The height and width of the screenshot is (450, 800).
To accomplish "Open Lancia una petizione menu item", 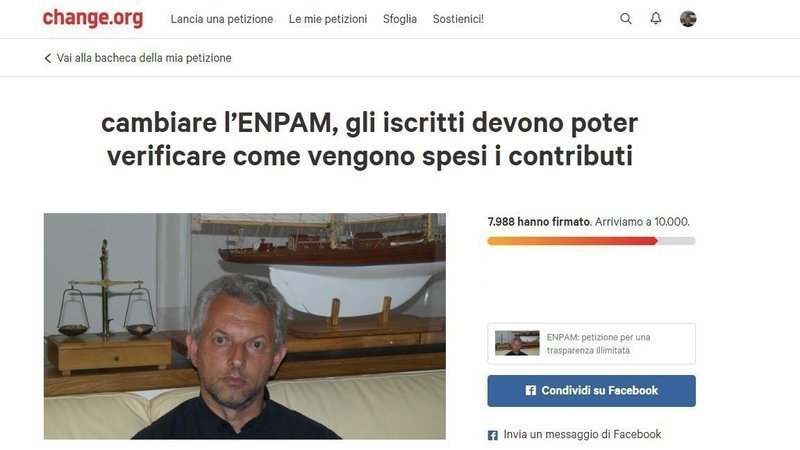I will click(x=221, y=19).
